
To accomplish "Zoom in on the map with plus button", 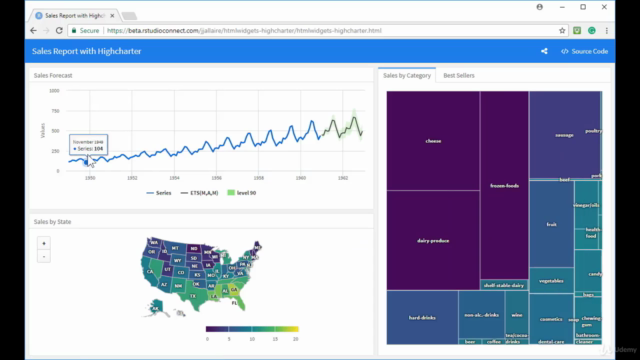I will point(44,243).
